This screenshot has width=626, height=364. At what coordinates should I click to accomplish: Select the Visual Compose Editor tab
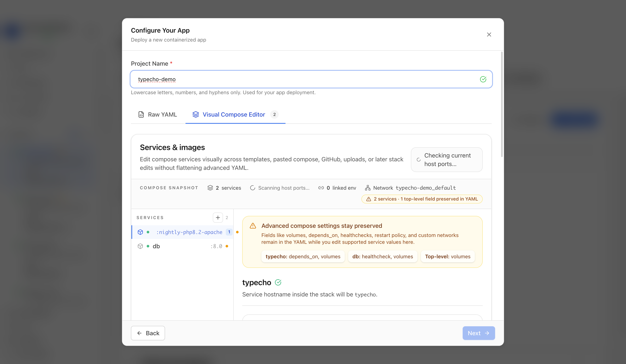(235, 114)
